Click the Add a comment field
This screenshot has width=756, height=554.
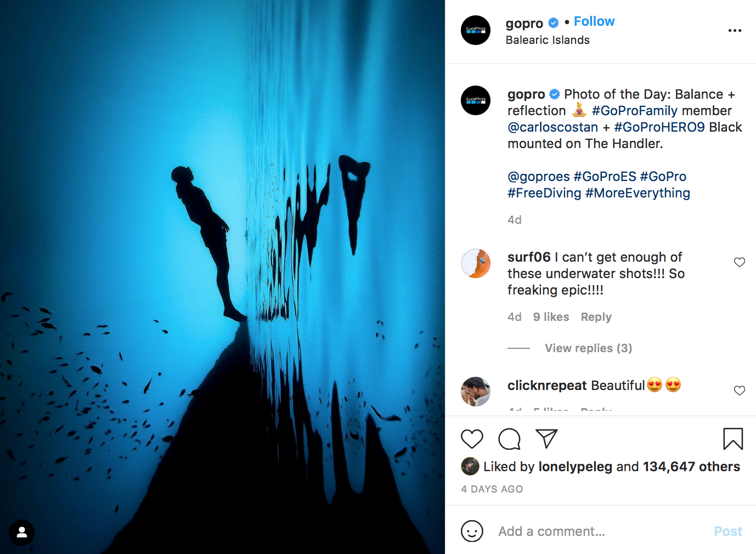(601, 531)
